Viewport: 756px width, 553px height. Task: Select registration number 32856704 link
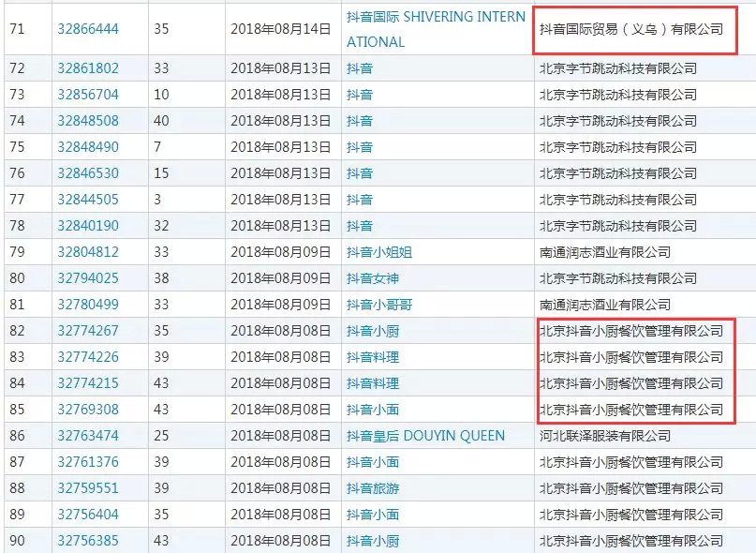(x=88, y=95)
